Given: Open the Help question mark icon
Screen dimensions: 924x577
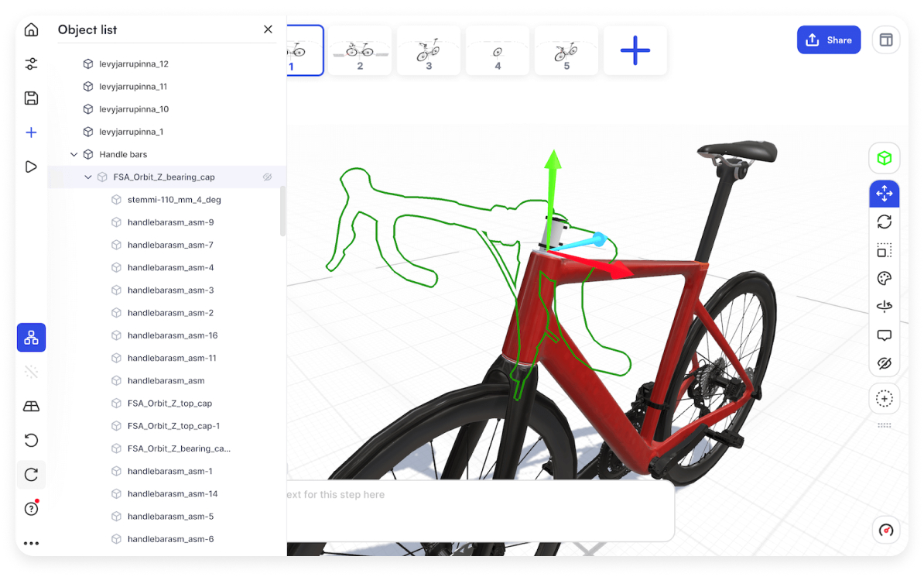Looking at the screenshot, I should click(31, 509).
